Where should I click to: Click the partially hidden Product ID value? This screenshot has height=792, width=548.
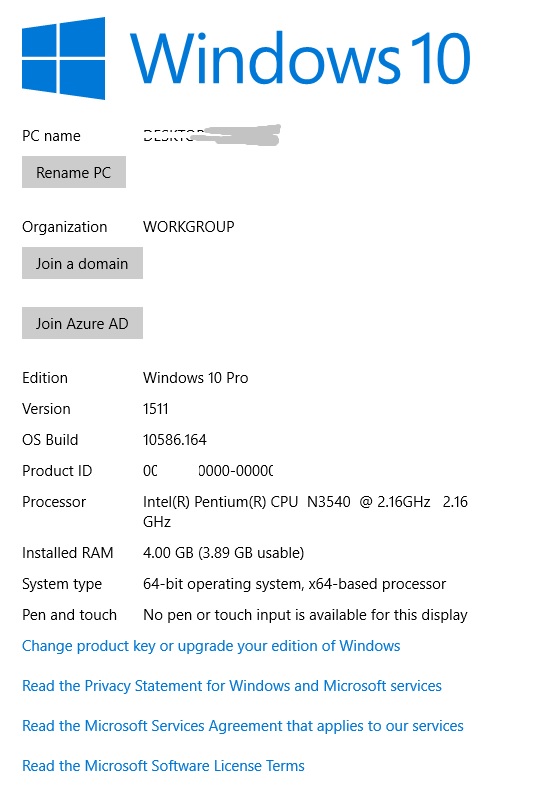tap(208, 471)
